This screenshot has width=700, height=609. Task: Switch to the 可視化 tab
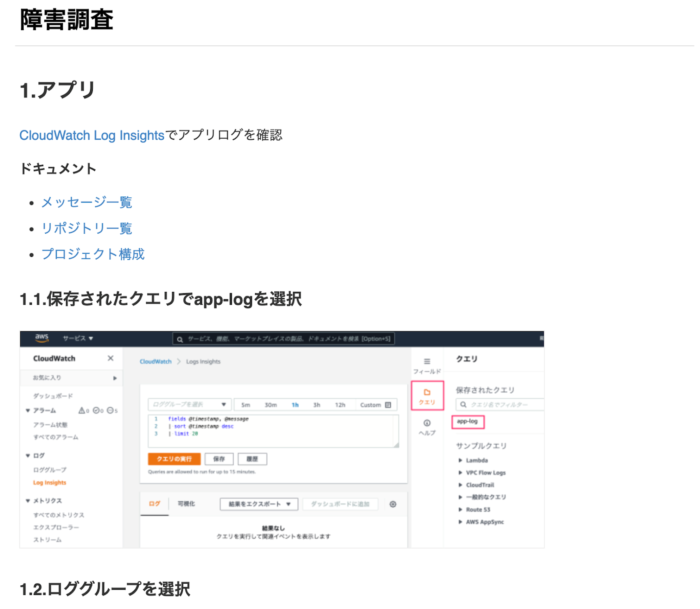[x=186, y=504]
